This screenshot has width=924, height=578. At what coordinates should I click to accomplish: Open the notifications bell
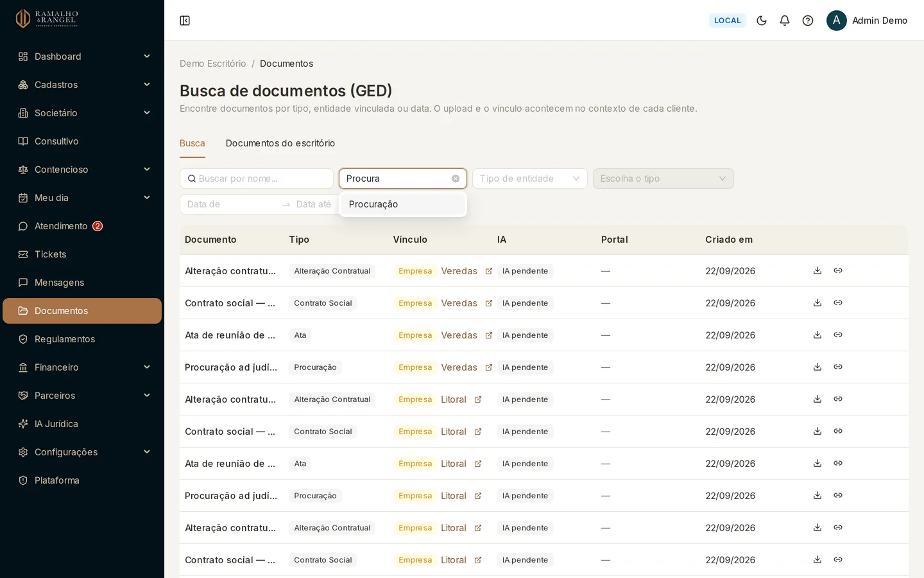coord(785,21)
